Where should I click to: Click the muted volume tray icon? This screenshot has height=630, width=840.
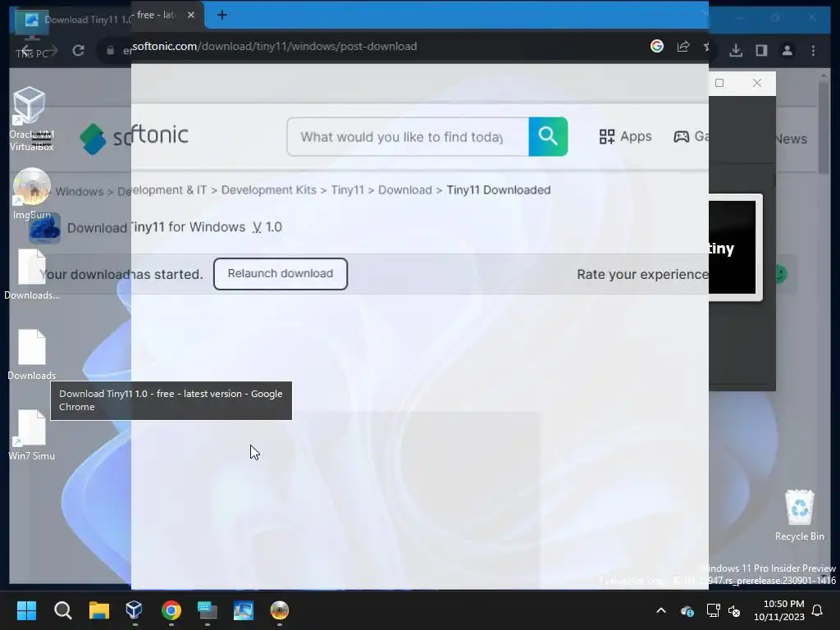[734, 610]
